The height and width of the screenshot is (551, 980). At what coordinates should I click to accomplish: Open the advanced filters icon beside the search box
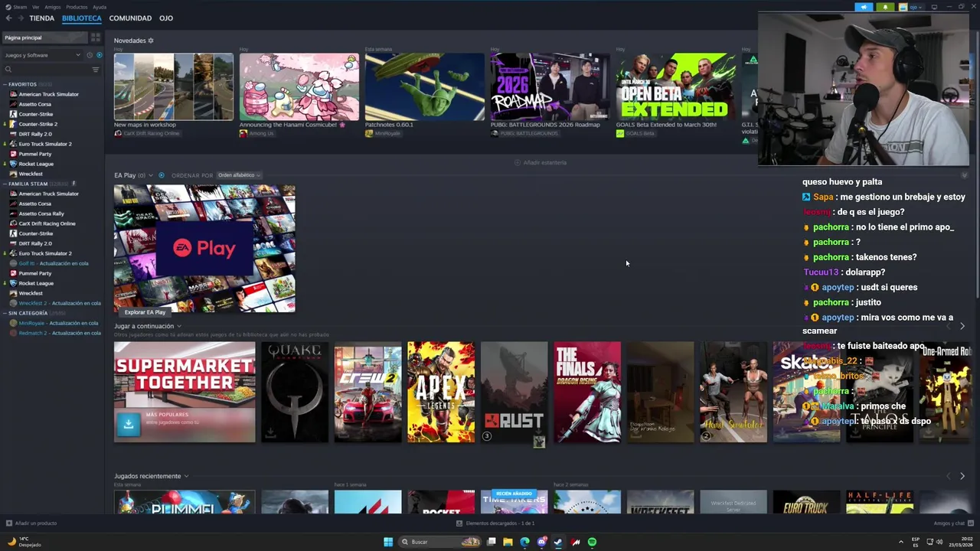96,70
